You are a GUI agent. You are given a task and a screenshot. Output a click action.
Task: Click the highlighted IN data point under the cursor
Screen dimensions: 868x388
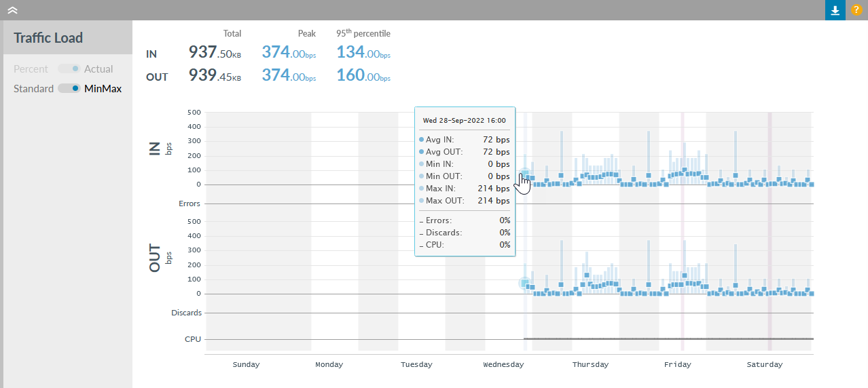[524, 175]
